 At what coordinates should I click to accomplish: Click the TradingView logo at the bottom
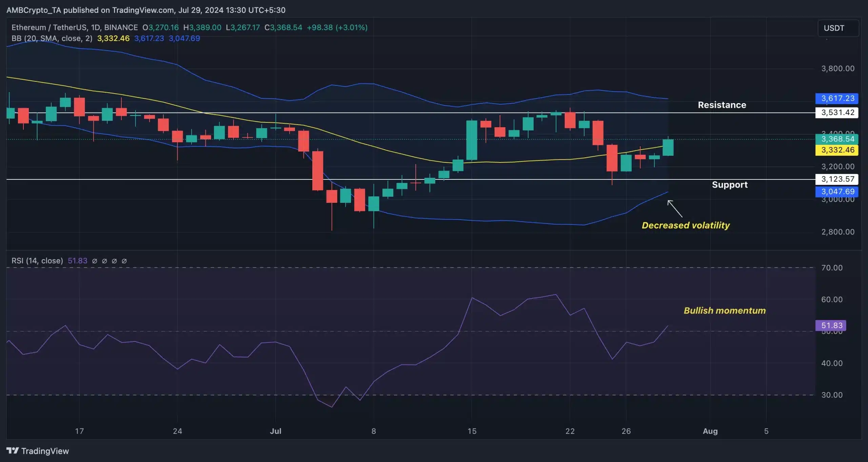pyautogui.click(x=38, y=451)
